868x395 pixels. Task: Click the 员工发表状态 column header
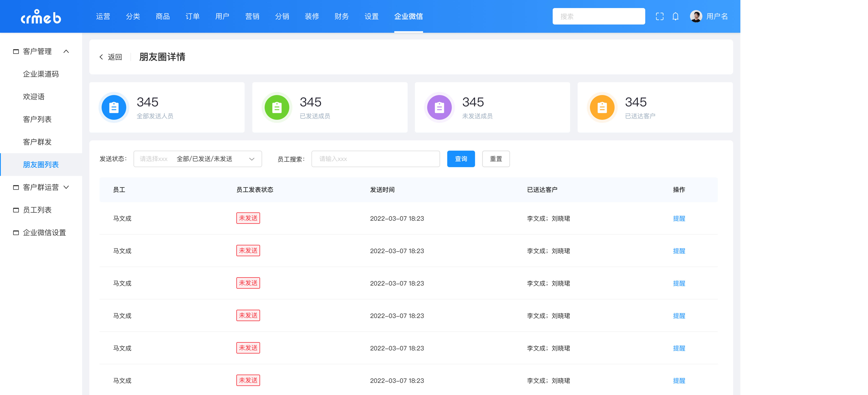pos(255,190)
